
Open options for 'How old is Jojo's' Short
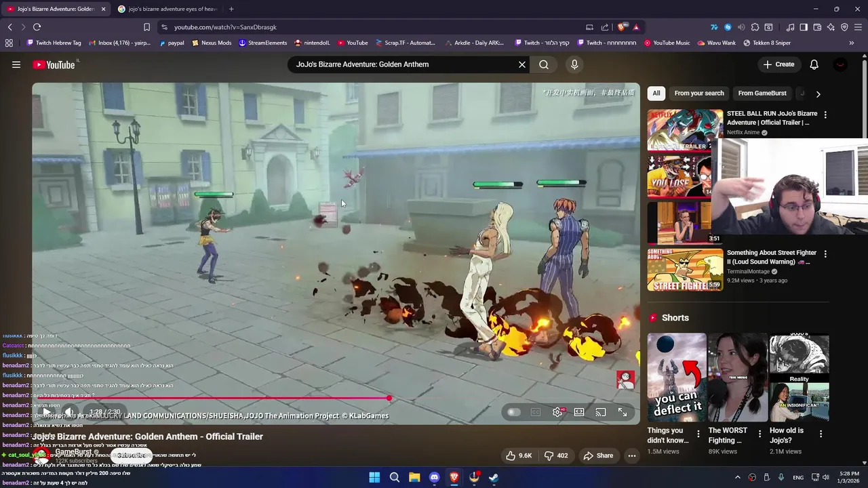[x=821, y=434]
